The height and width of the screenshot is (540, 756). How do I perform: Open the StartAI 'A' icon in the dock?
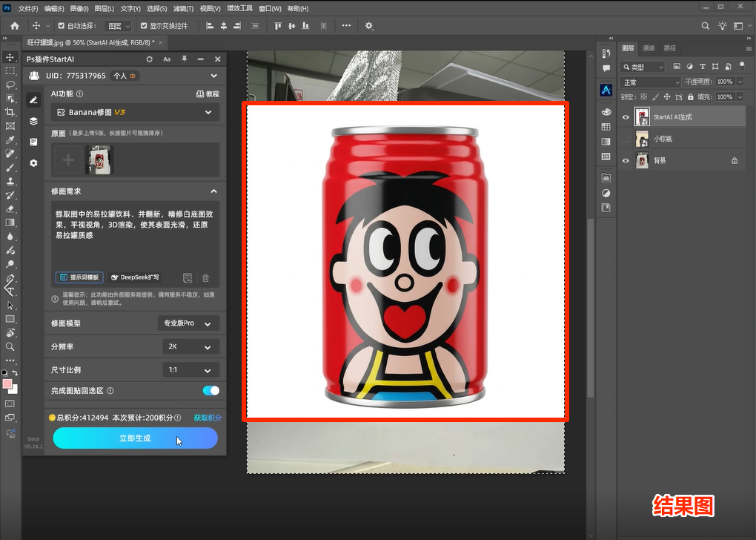(x=606, y=90)
